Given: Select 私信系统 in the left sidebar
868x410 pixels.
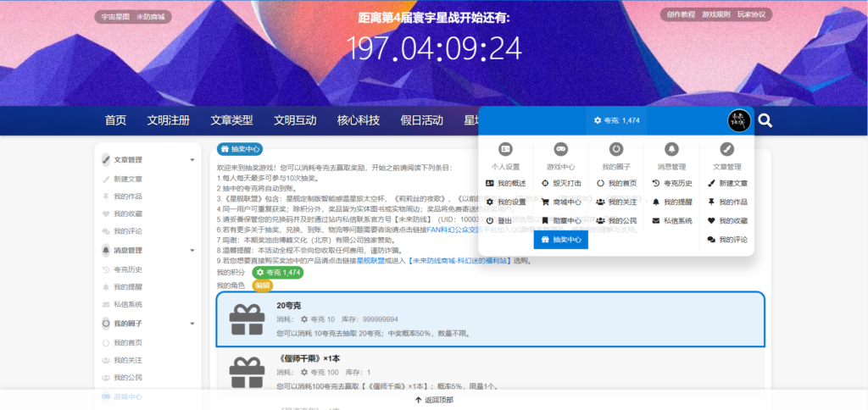Looking at the screenshot, I should (129, 304).
